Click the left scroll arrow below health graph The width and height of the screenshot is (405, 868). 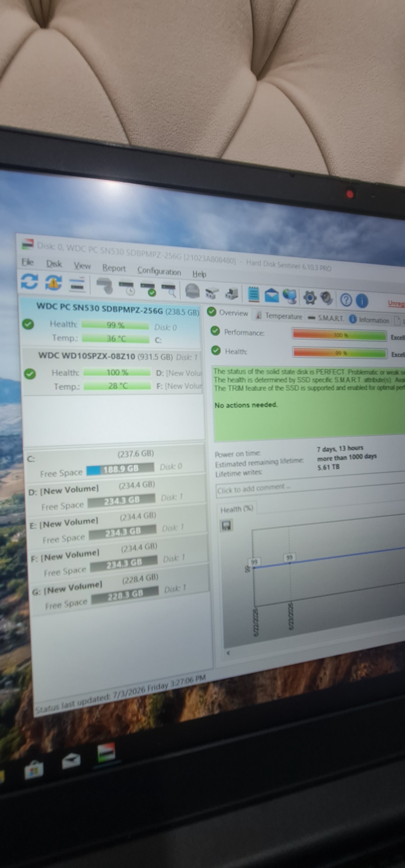tap(228, 653)
